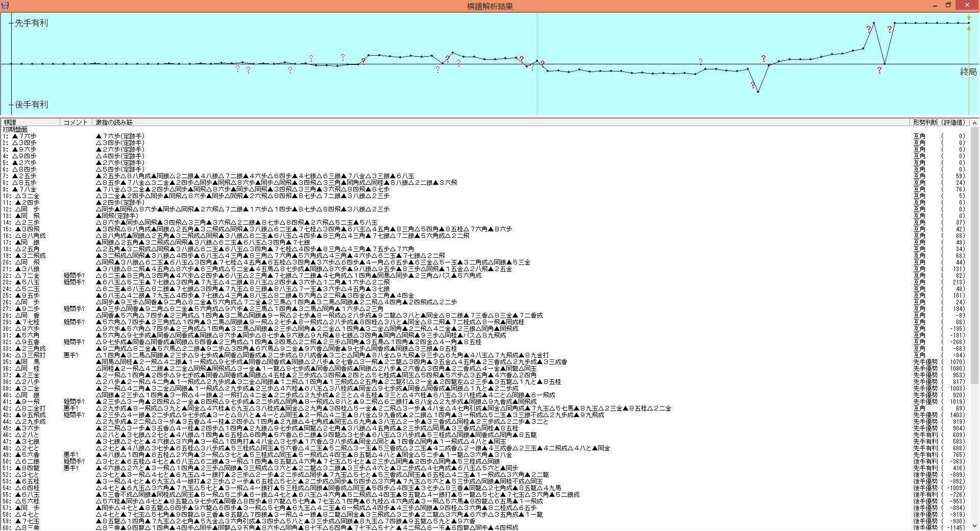Screen dimensions: 980x531
Task: Click the vertical scrollbar thumb
Action: click(974, 255)
